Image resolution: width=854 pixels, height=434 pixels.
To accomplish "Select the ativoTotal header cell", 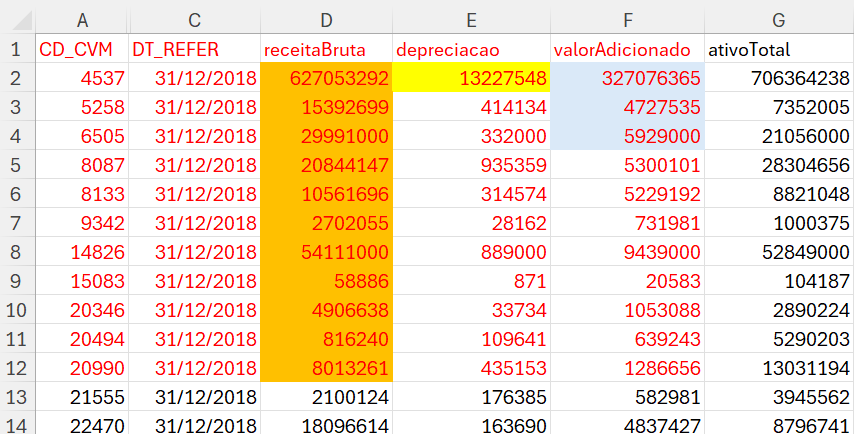I will click(778, 49).
